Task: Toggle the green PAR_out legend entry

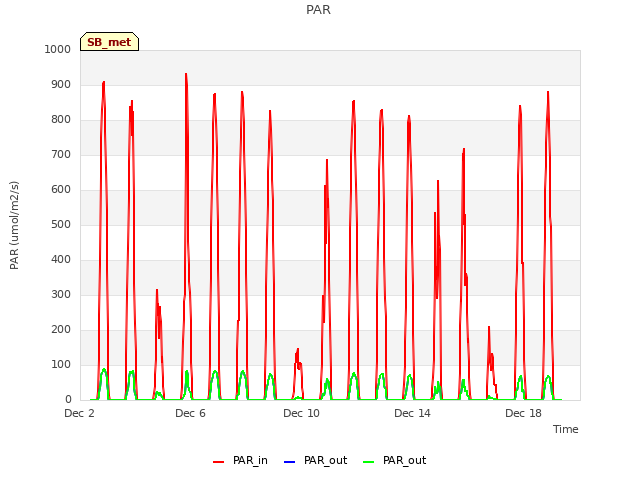Action: [x=394, y=461]
